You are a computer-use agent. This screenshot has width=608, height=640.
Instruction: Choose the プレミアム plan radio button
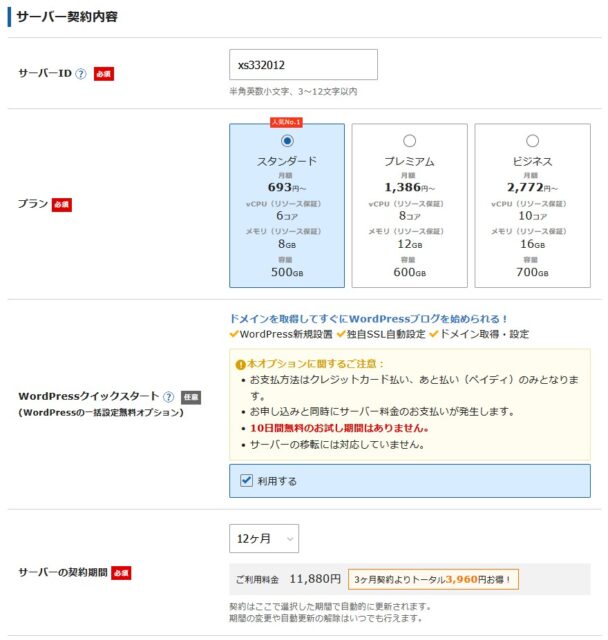coord(409,141)
